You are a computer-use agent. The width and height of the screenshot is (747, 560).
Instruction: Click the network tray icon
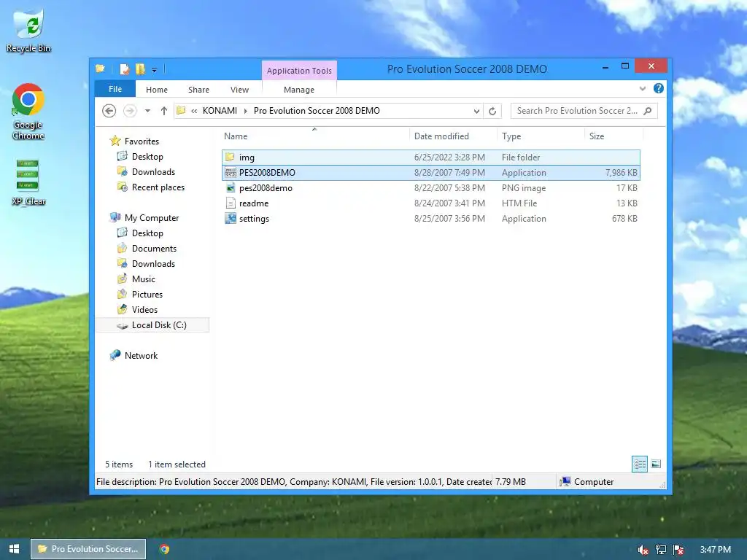click(661, 550)
